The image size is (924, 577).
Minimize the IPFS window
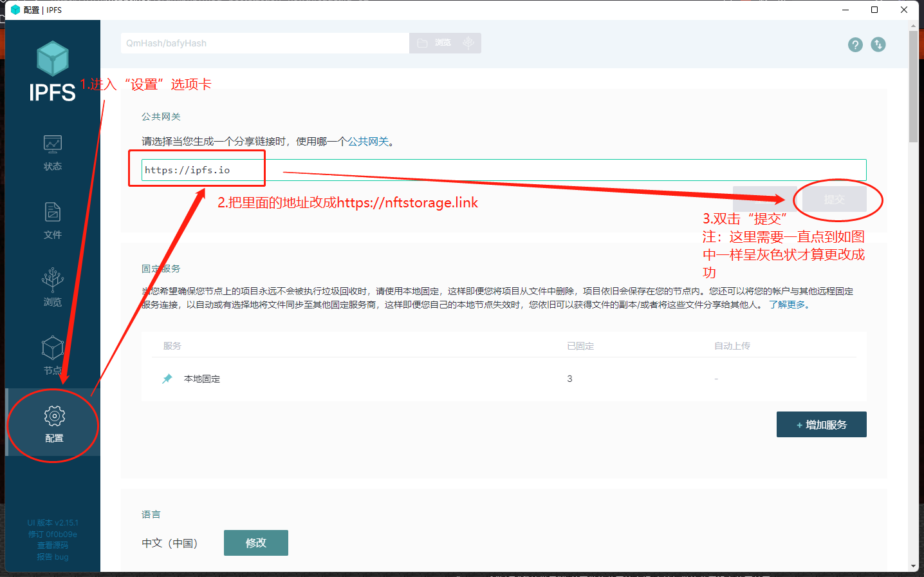point(845,10)
